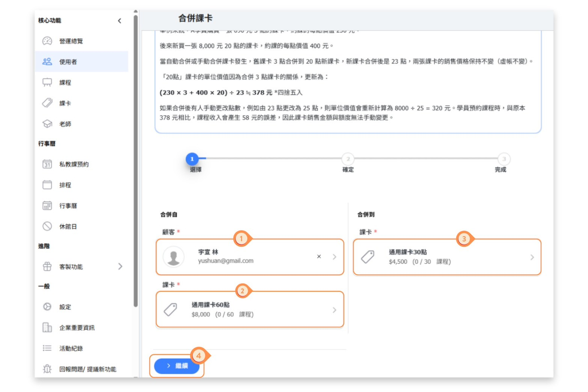This screenshot has width=588, height=392.
Task: Click the 設定 gear icon in sidebar
Action: pos(47,307)
